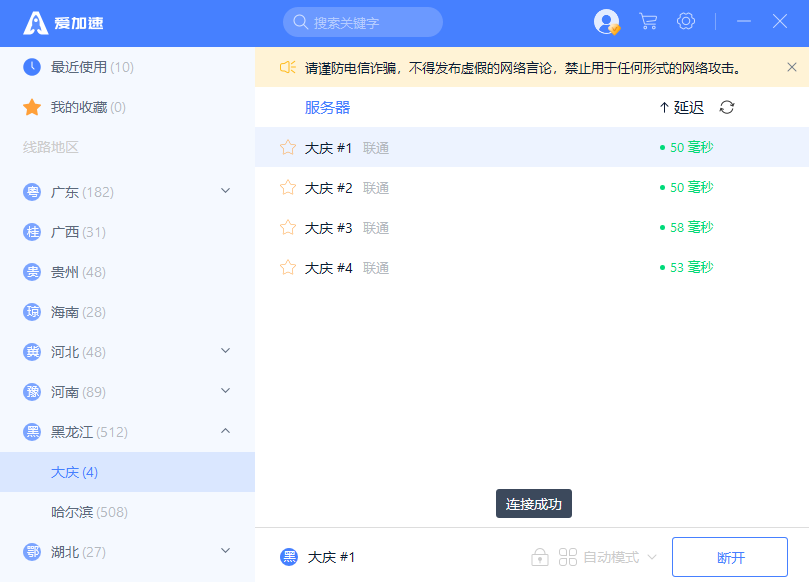Click the 豫 province badge icon
809x582 pixels.
pos(32,392)
